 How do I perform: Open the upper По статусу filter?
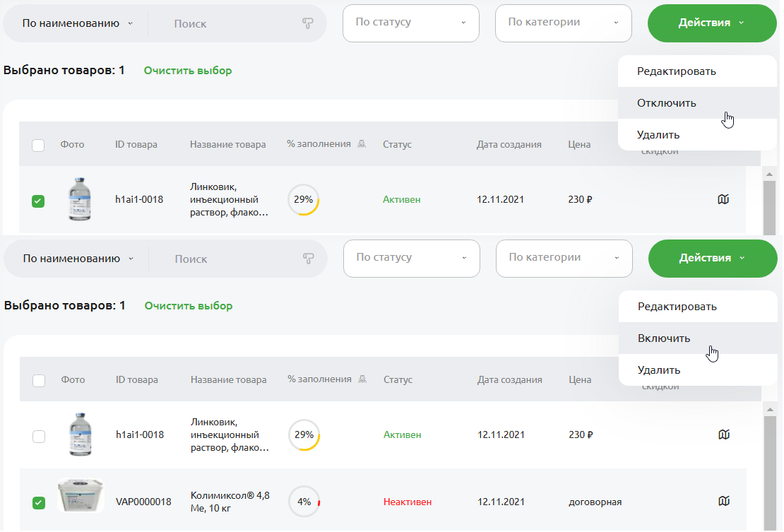click(x=411, y=23)
